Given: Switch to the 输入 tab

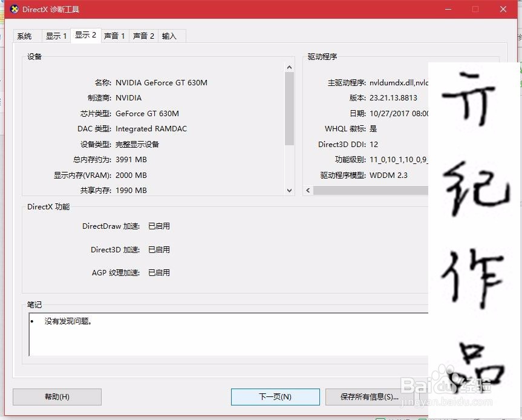Looking at the screenshot, I should coord(172,36).
